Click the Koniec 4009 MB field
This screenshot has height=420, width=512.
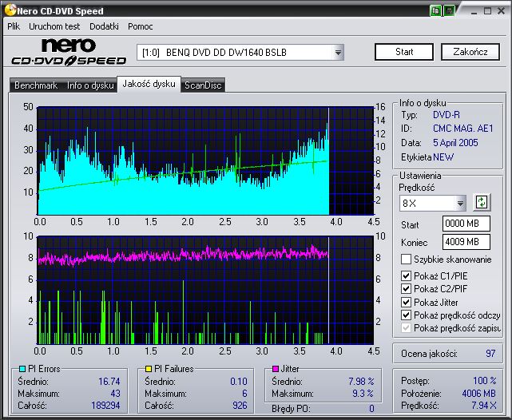click(x=466, y=242)
